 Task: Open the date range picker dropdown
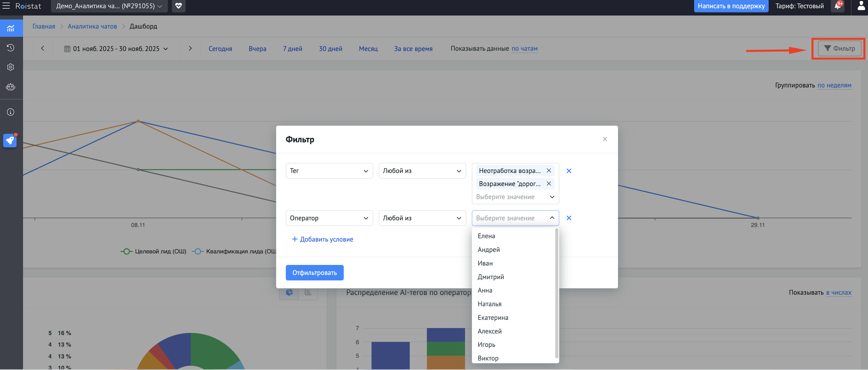coord(116,49)
